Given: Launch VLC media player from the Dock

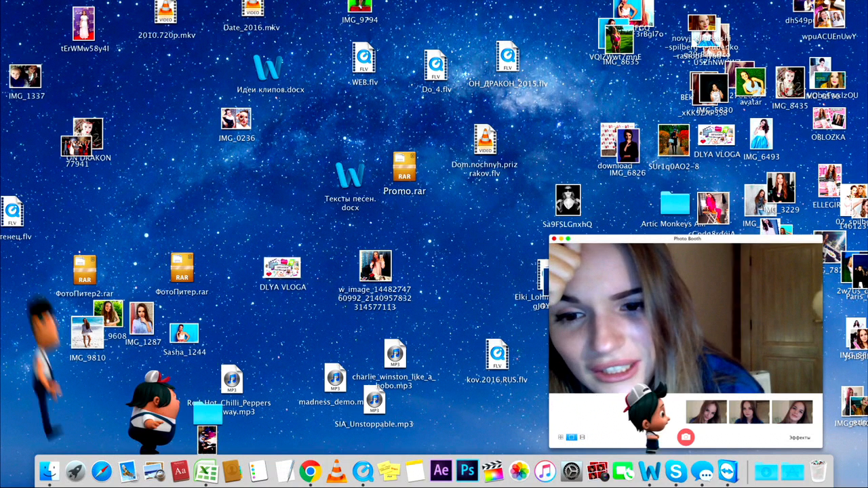Looking at the screenshot, I should pyautogui.click(x=336, y=471).
